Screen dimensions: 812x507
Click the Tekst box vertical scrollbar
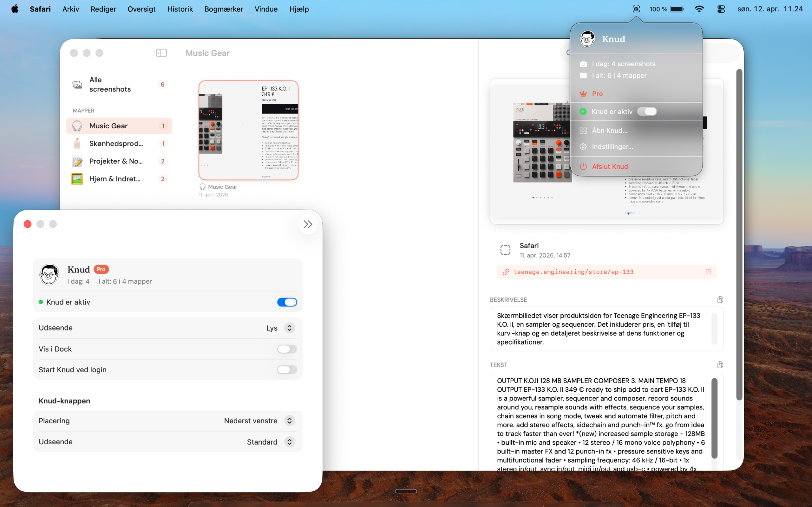[x=714, y=418]
